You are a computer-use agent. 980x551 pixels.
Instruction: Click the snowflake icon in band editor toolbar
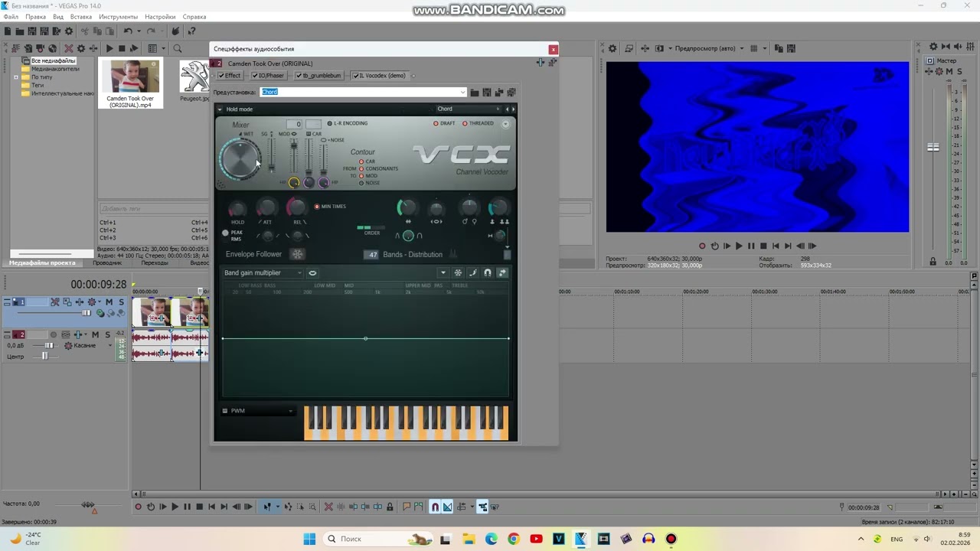pos(458,272)
